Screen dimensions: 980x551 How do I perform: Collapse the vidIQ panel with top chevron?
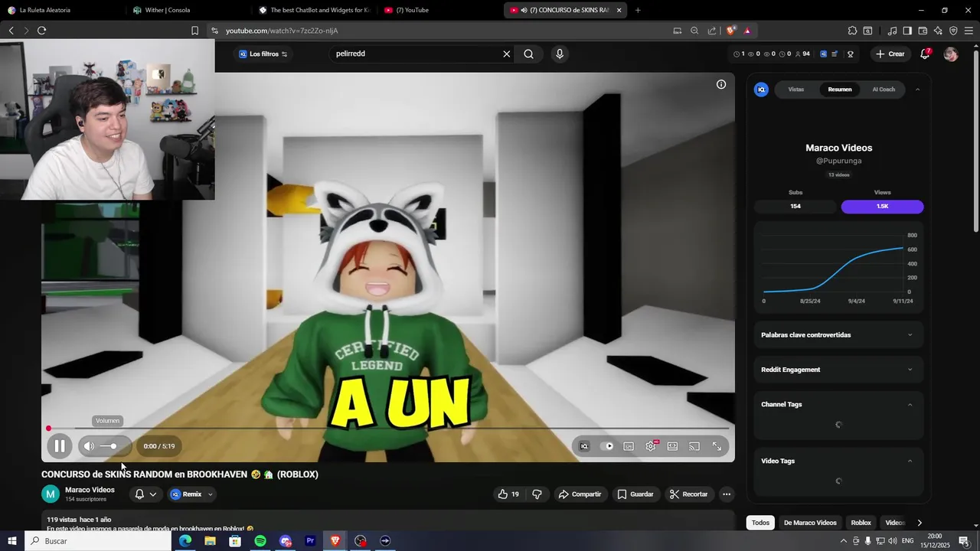coord(917,90)
